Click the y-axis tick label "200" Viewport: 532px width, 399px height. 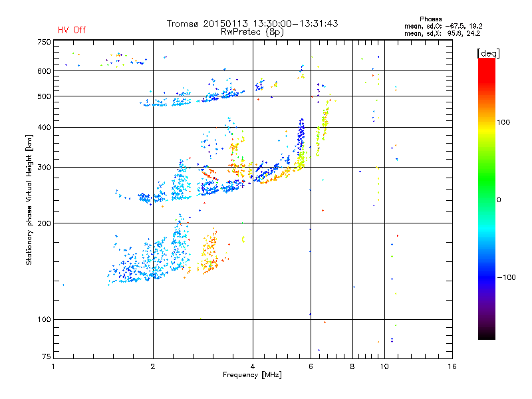pos(44,223)
